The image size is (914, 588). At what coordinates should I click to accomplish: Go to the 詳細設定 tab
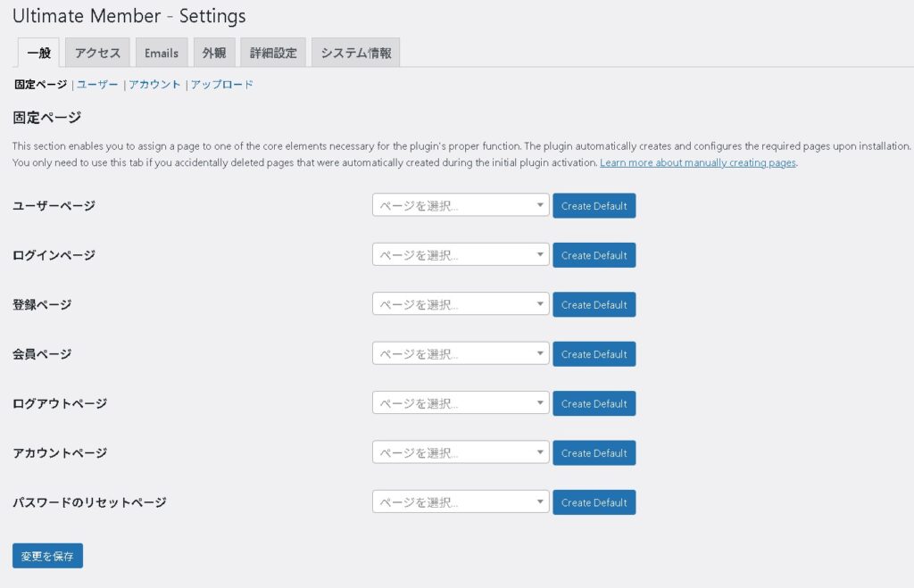273,53
